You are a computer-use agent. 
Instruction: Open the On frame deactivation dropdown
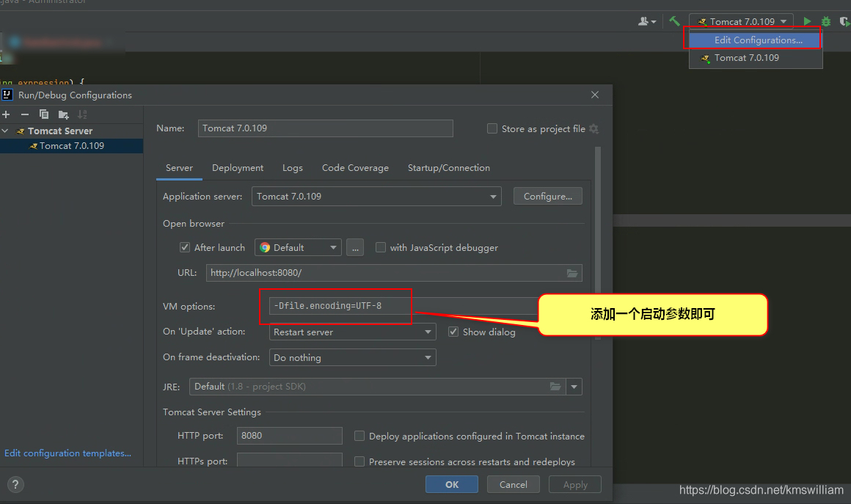click(x=352, y=357)
